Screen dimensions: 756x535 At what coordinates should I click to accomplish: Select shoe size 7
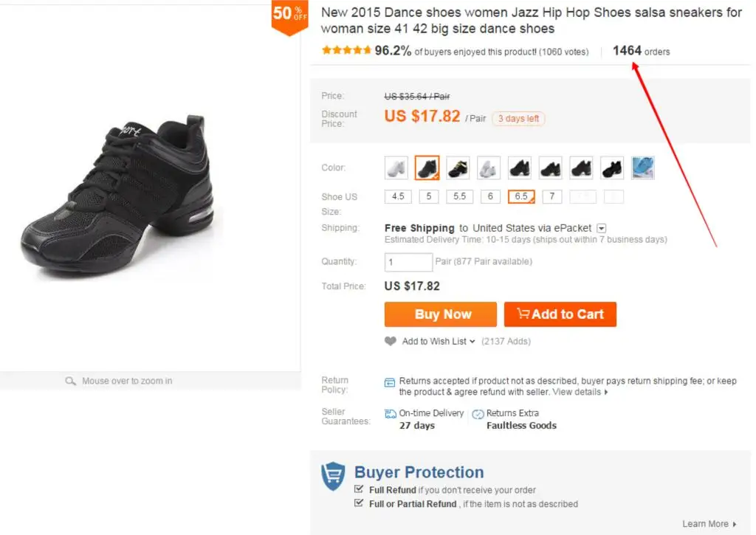pyautogui.click(x=552, y=196)
